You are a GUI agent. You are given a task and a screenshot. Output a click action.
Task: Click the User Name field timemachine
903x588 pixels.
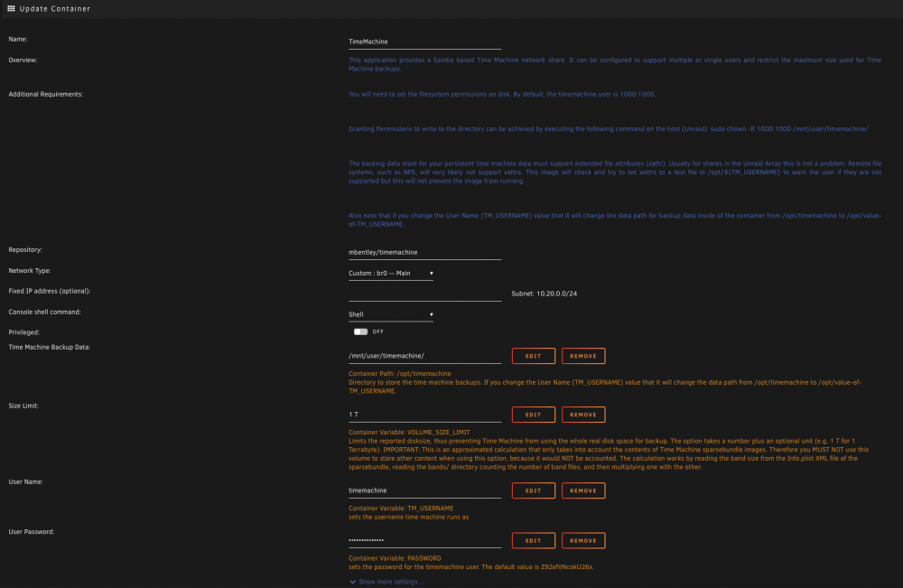(424, 490)
